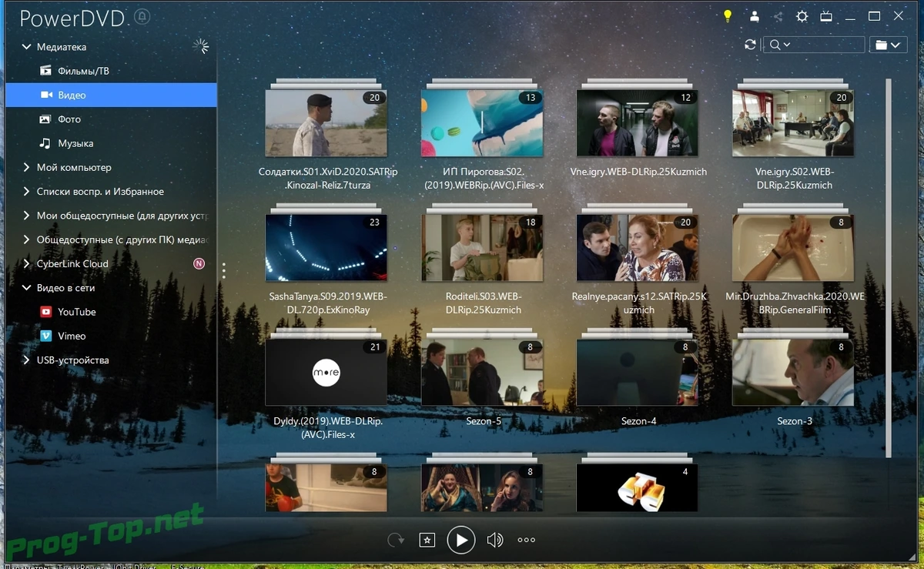
Task: Expand Общедоступные (с других ПК)
Action: click(x=27, y=239)
